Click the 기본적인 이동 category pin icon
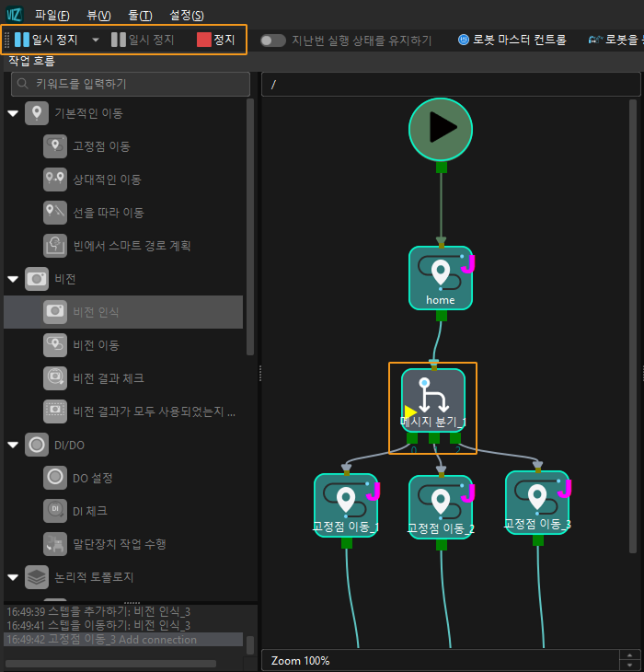The image size is (644, 672). pyautogui.click(x=37, y=113)
